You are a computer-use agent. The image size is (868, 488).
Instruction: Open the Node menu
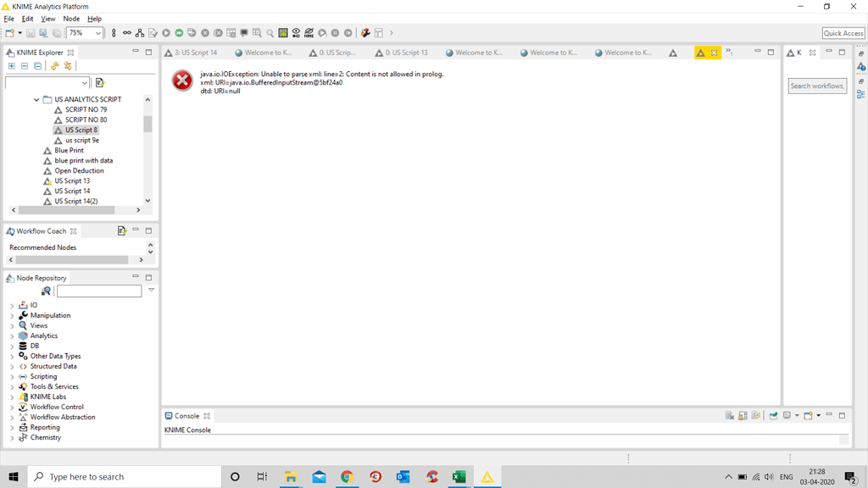(x=70, y=18)
